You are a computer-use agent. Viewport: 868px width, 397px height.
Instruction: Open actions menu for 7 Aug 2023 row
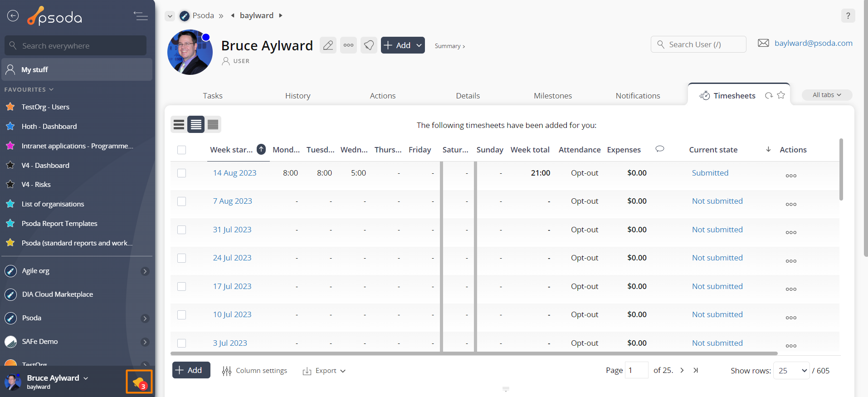pyautogui.click(x=791, y=204)
